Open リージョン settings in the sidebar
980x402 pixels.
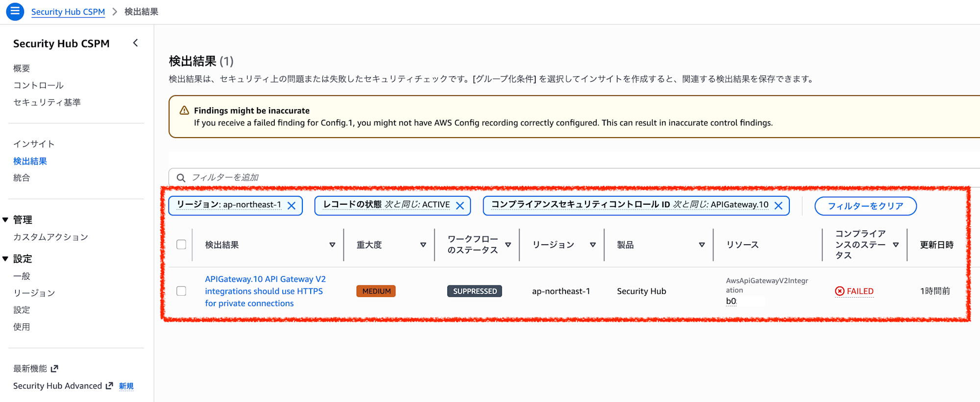tap(34, 293)
